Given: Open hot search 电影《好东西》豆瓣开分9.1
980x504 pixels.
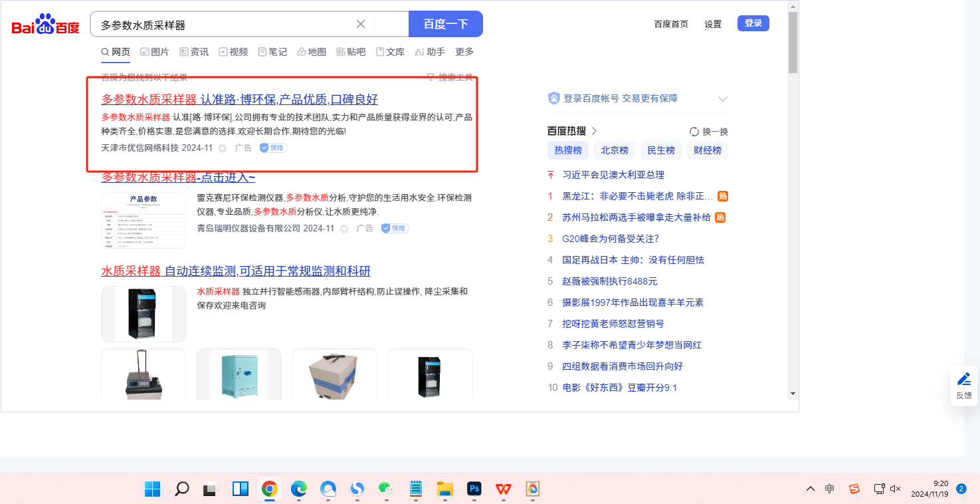Looking at the screenshot, I should [620, 388].
